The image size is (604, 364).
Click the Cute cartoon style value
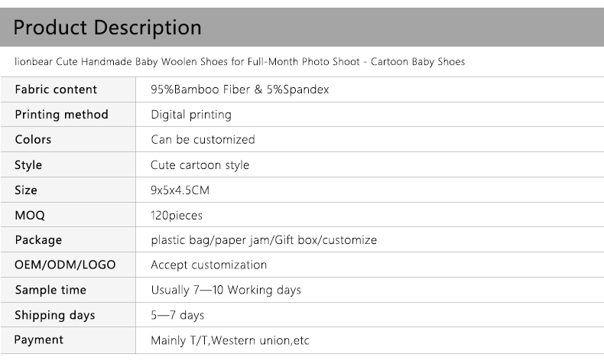tap(200, 165)
